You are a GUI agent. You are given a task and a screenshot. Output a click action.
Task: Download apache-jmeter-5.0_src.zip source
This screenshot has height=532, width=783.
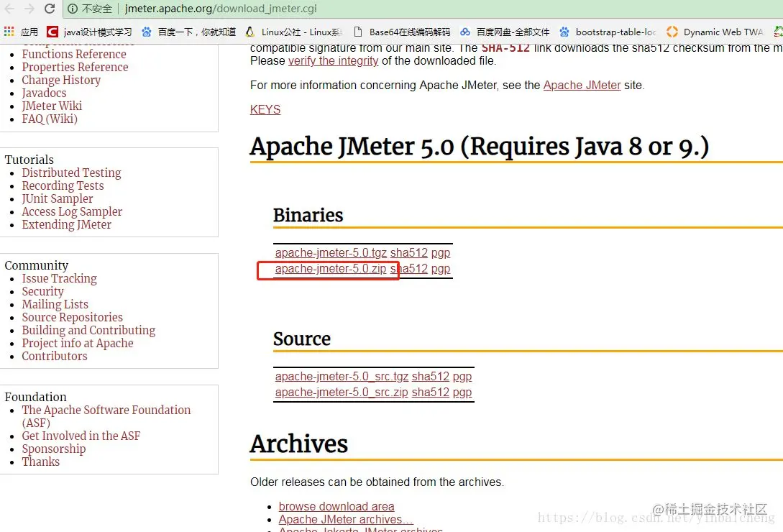[342, 392]
